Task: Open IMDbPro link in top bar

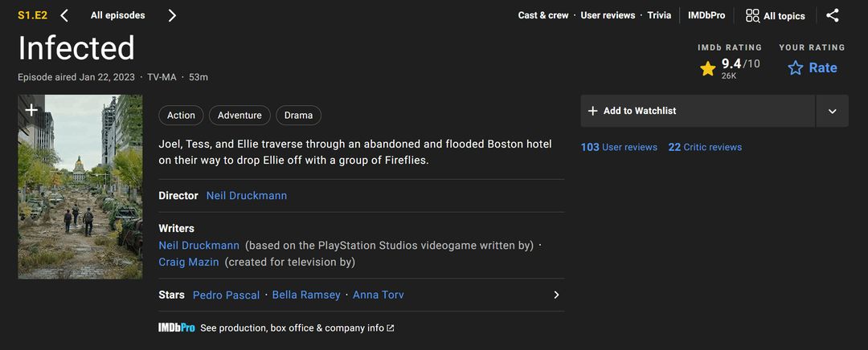Action: pos(706,15)
